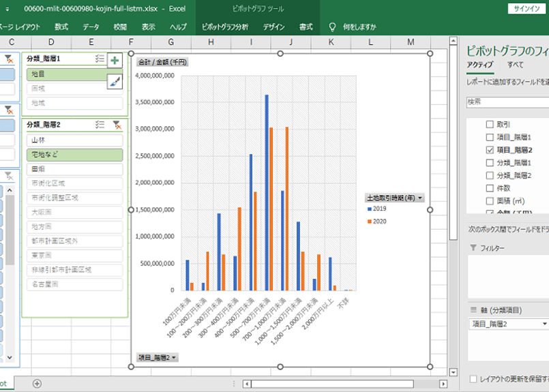The width and height of the screenshot is (549, 392).
Task: Open chart styles paintbrush button
Action: click(115, 81)
